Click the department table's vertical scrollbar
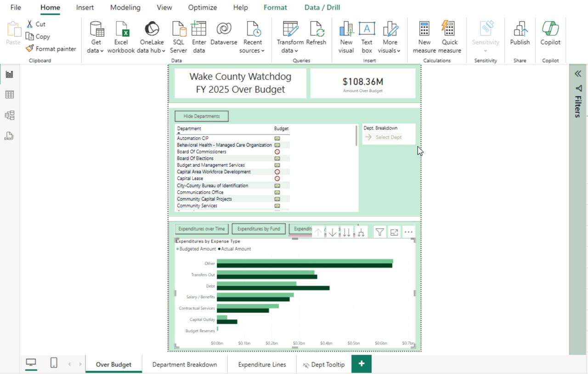 coord(356,136)
